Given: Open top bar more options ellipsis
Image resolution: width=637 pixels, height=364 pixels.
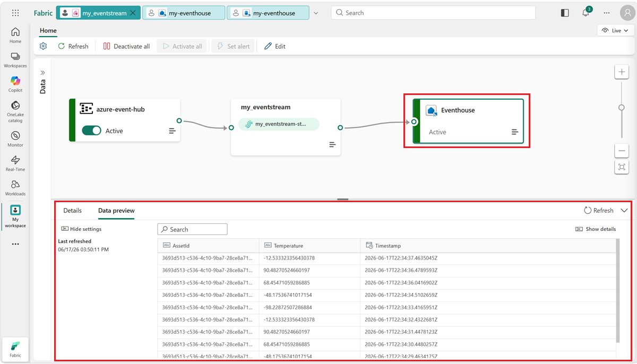Looking at the screenshot, I should coord(607,13).
